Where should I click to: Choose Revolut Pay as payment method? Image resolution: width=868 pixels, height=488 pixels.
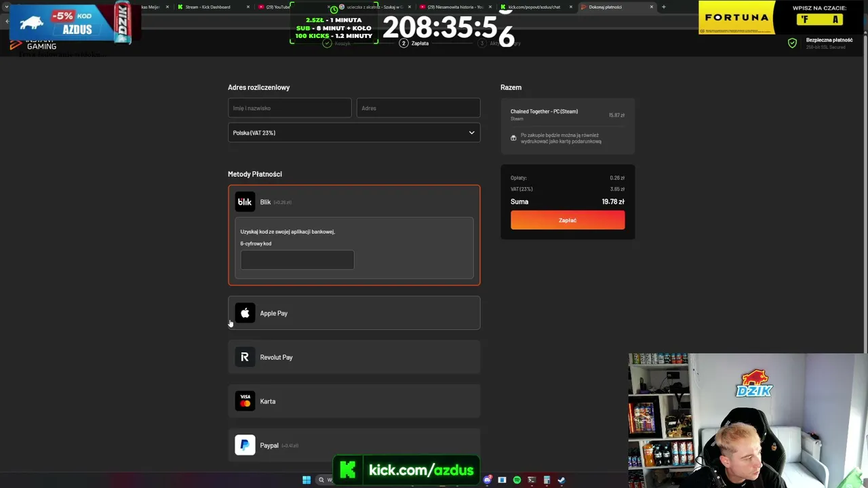[354, 357]
